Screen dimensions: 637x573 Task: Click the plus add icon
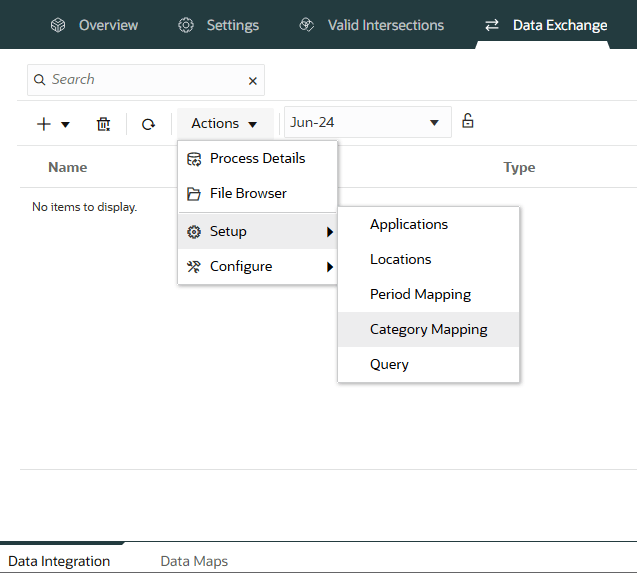click(x=43, y=124)
